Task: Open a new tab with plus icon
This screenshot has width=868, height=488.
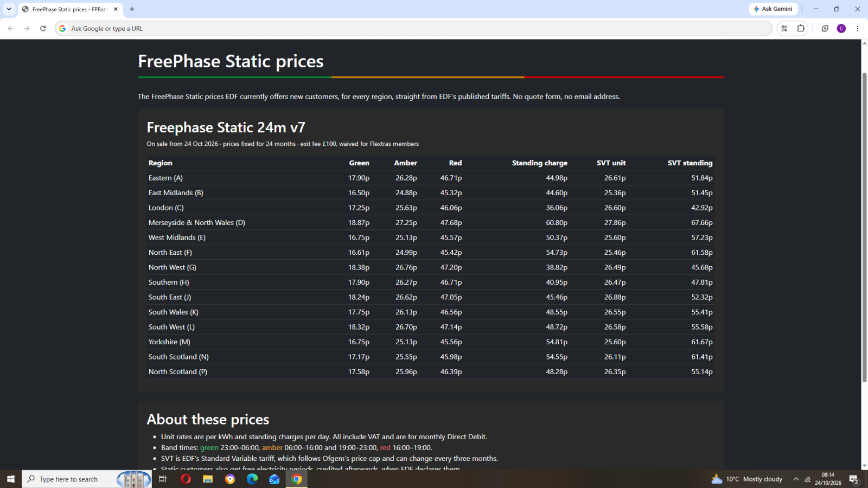Action: (x=132, y=9)
